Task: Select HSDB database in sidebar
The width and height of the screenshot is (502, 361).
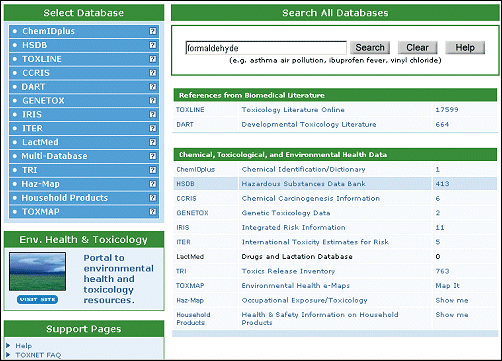Action: click(x=34, y=45)
